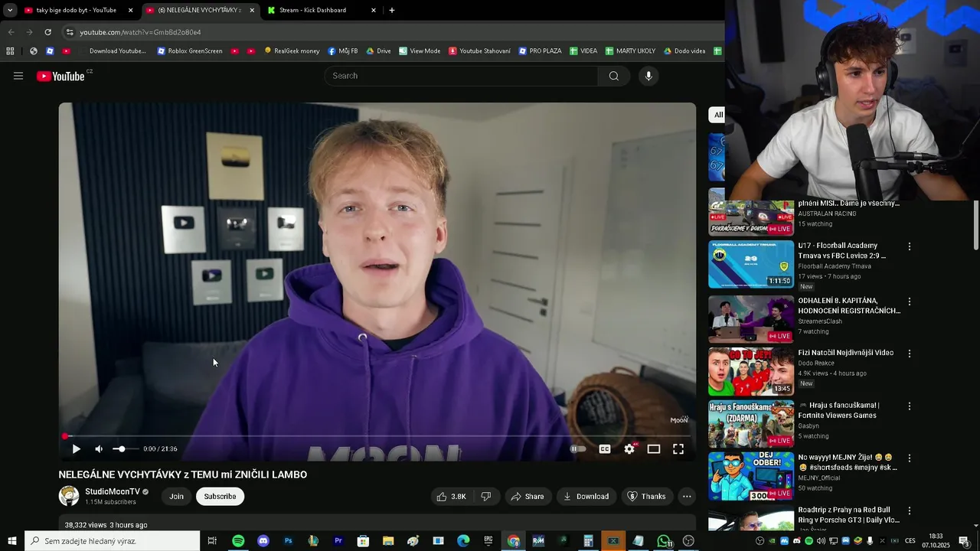Viewport: 980px width, 551px height.
Task: Open options for Roadtrip z Prahy video
Action: click(x=910, y=510)
